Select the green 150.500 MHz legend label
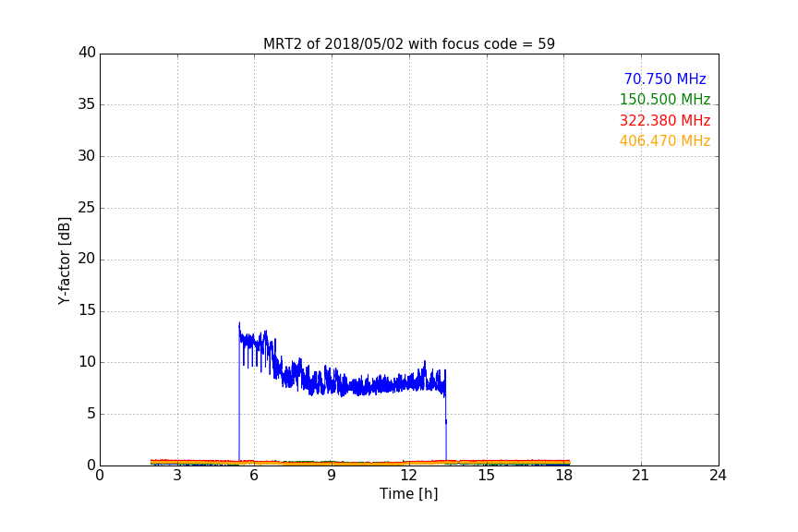 665,99
